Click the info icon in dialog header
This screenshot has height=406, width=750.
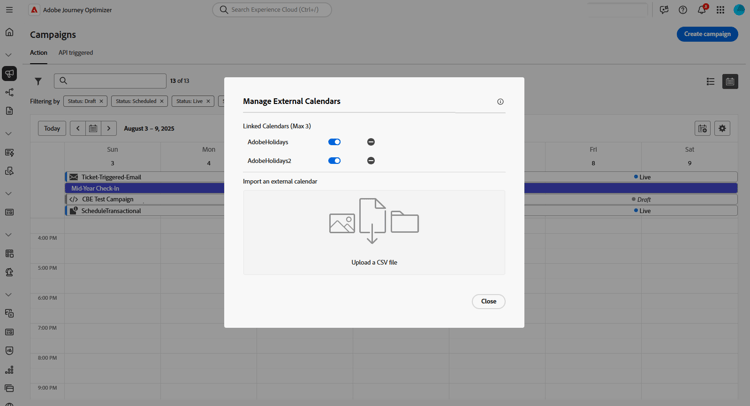[500, 102]
